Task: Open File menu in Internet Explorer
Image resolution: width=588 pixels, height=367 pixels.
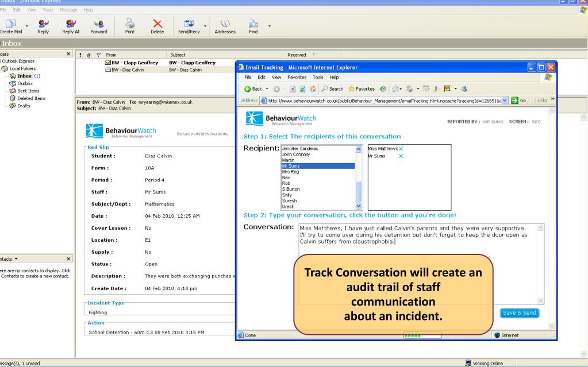Action: pyautogui.click(x=248, y=77)
